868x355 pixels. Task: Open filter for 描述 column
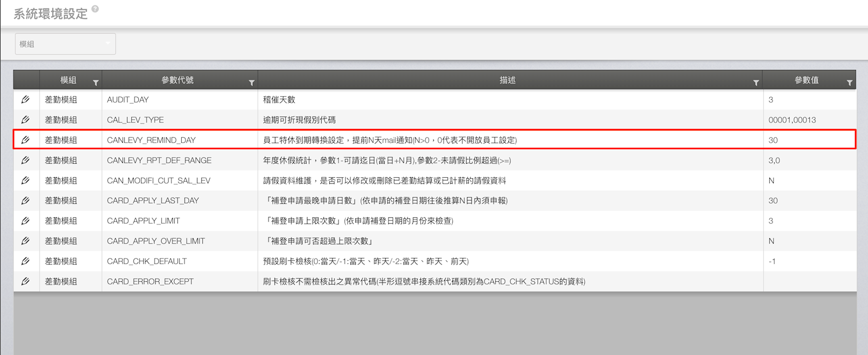point(756,83)
